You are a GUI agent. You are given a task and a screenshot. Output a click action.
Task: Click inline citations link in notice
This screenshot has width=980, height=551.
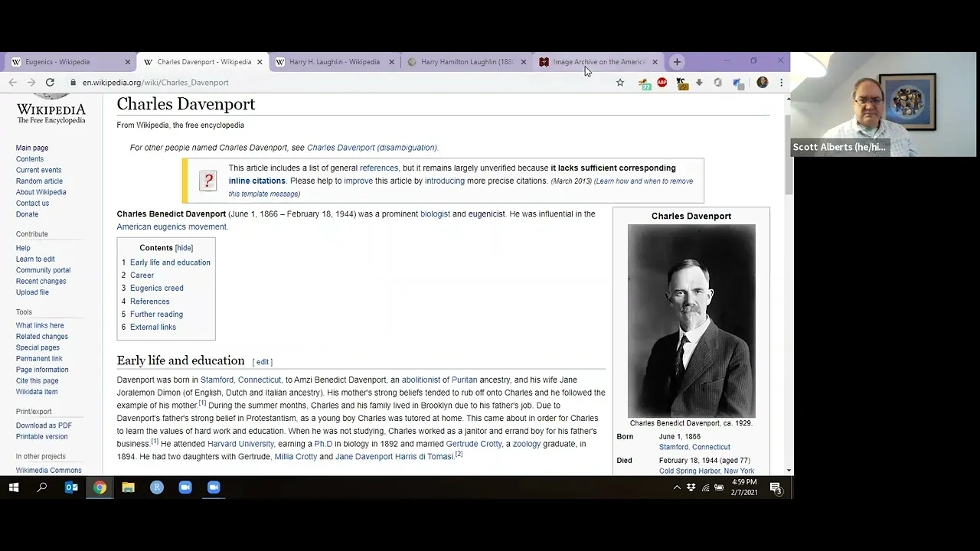pyautogui.click(x=256, y=181)
